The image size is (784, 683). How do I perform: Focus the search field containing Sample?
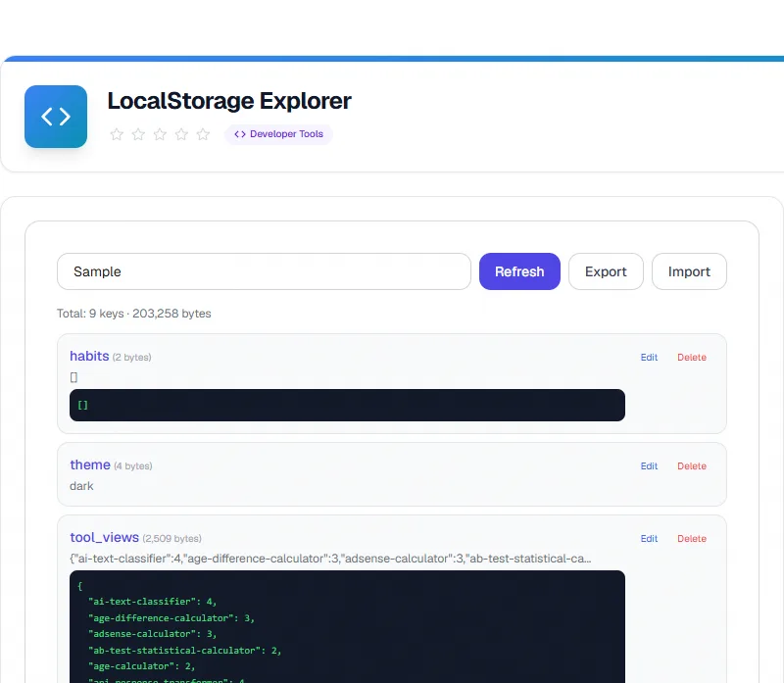click(264, 271)
